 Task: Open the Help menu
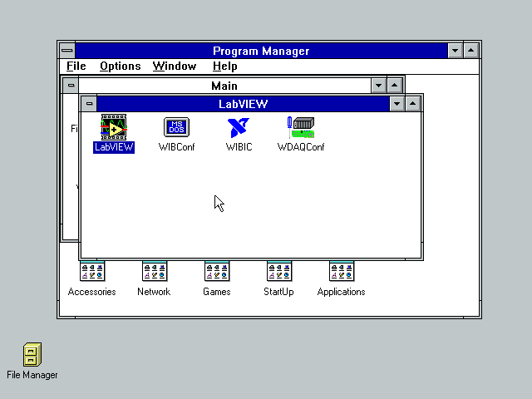[224, 66]
